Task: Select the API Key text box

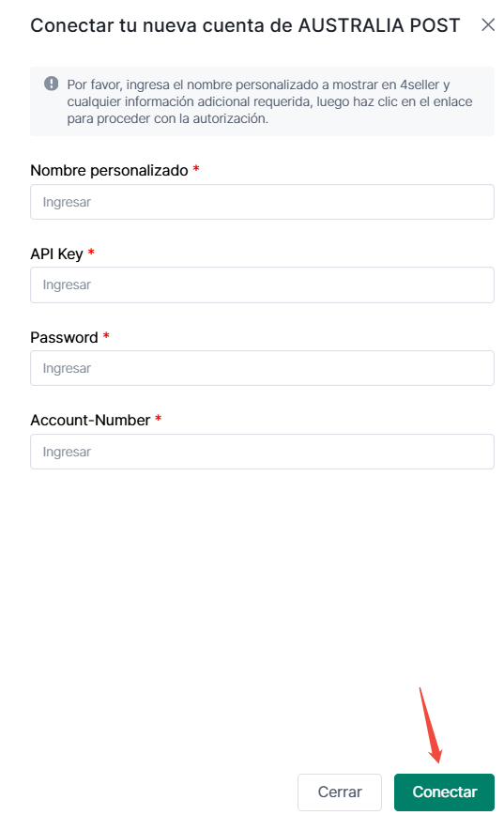Action: pos(262,284)
